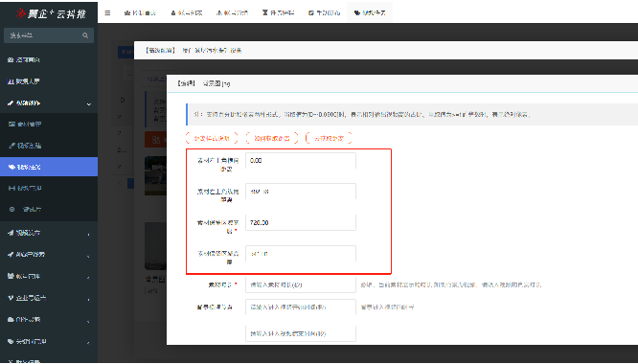638x364 pixels.
Task: Select the highlighted blue sidebar menu item
Action: (49, 167)
